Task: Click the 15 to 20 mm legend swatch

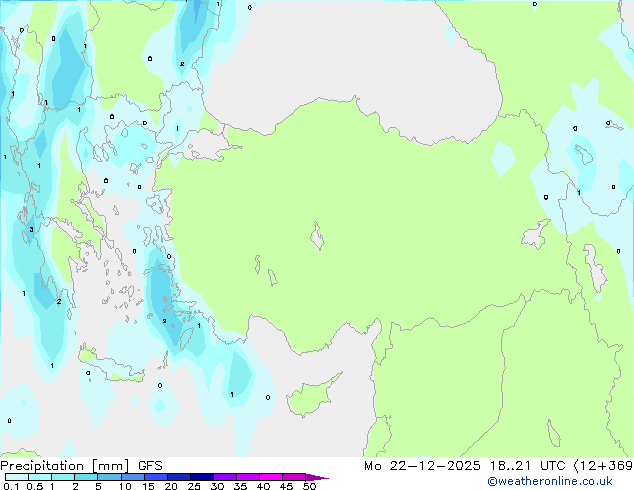Action: pyautogui.click(x=156, y=477)
